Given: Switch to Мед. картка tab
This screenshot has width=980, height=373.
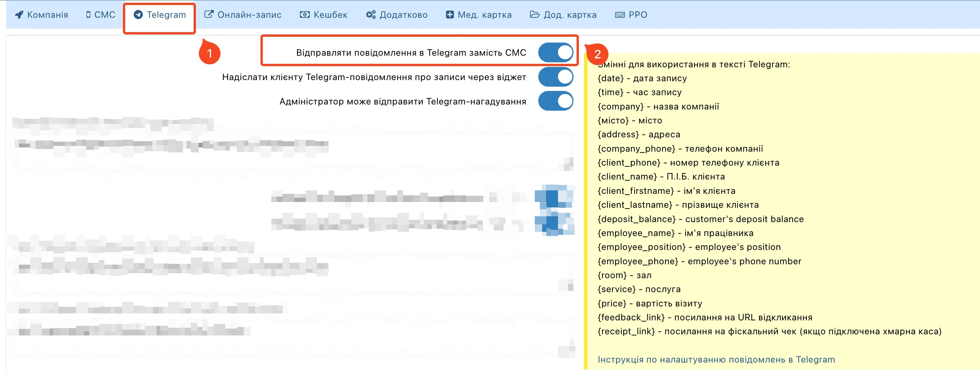Looking at the screenshot, I should (x=479, y=15).
